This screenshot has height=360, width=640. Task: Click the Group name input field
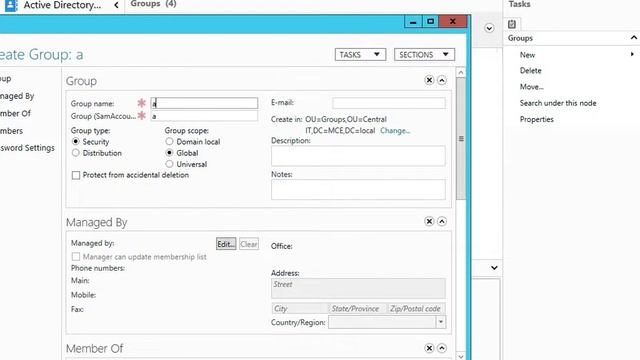point(204,103)
